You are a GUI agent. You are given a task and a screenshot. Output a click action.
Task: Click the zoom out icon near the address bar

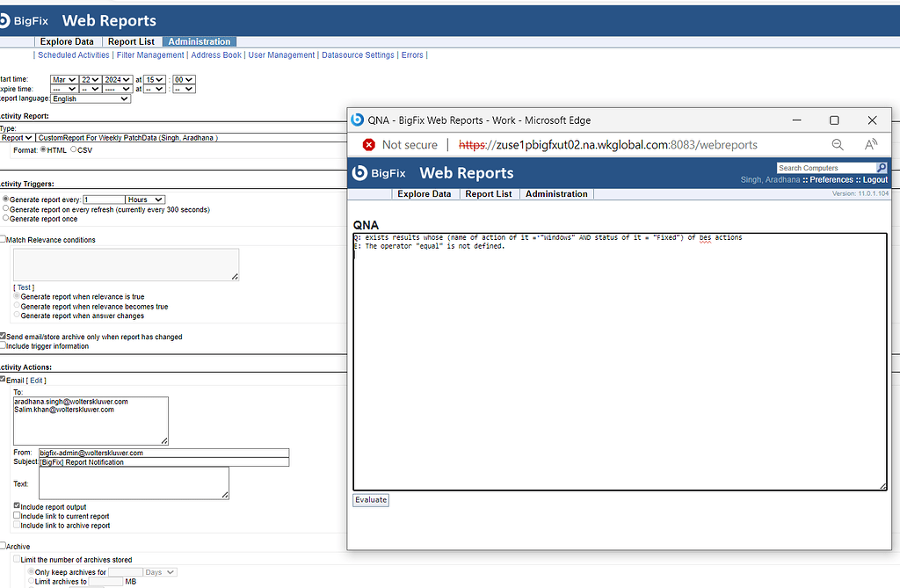838,144
